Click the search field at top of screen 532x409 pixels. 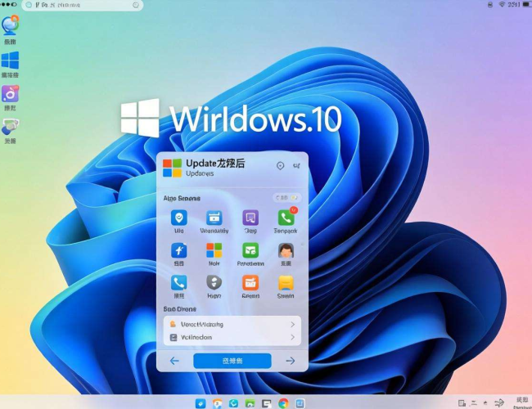[x=82, y=5]
